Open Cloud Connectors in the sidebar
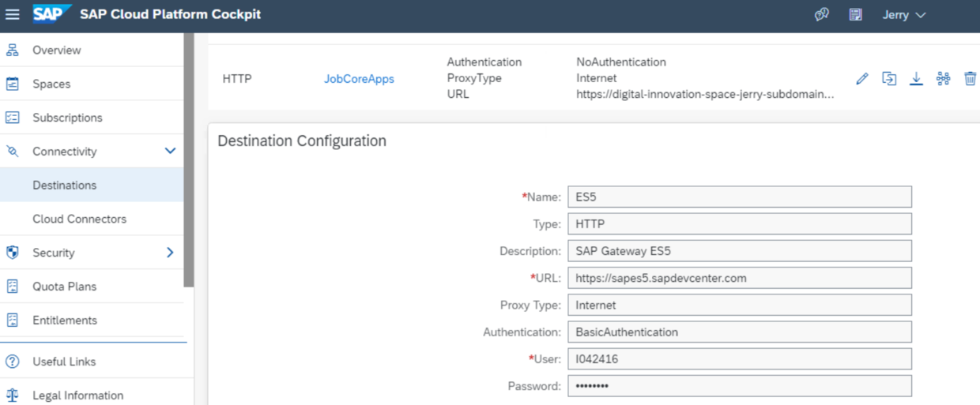The width and height of the screenshot is (980, 405). [79, 219]
